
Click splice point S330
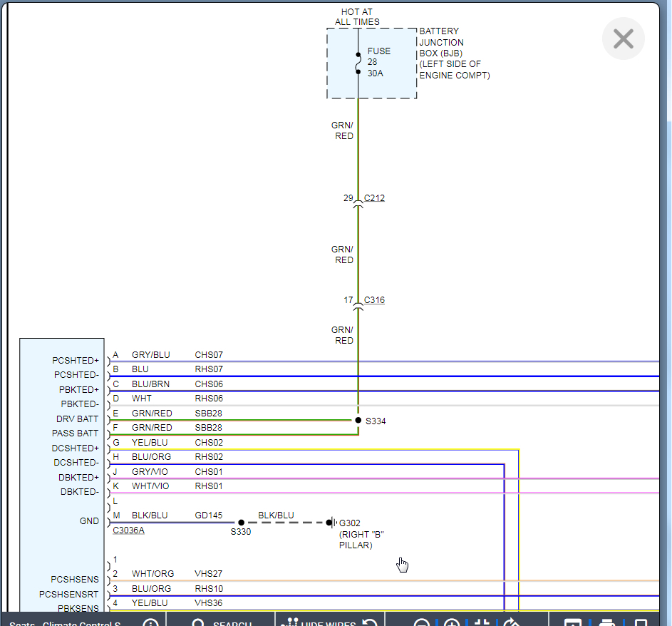(x=241, y=523)
